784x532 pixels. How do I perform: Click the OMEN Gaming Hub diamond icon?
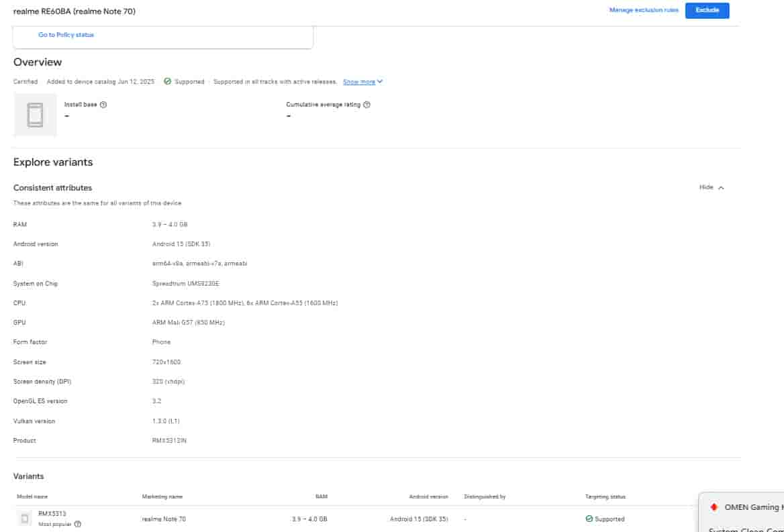pyautogui.click(x=714, y=508)
